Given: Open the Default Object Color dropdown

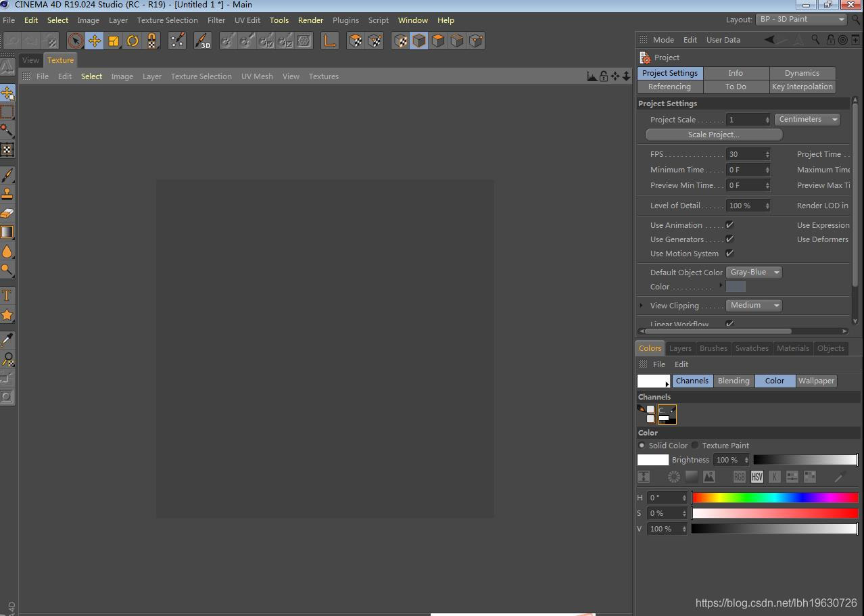Looking at the screenshot, I should pos(754,272).
